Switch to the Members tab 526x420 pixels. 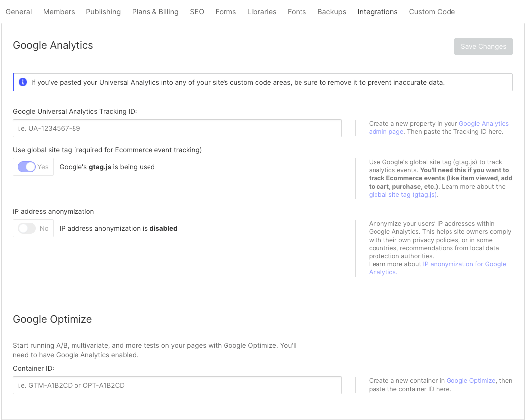pos(59,12)
